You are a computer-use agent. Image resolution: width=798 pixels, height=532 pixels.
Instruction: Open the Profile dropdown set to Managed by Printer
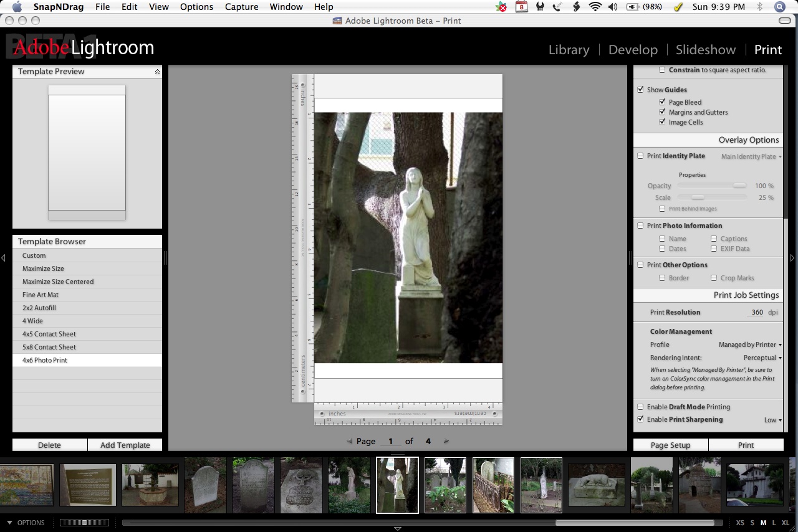point(750,344)
